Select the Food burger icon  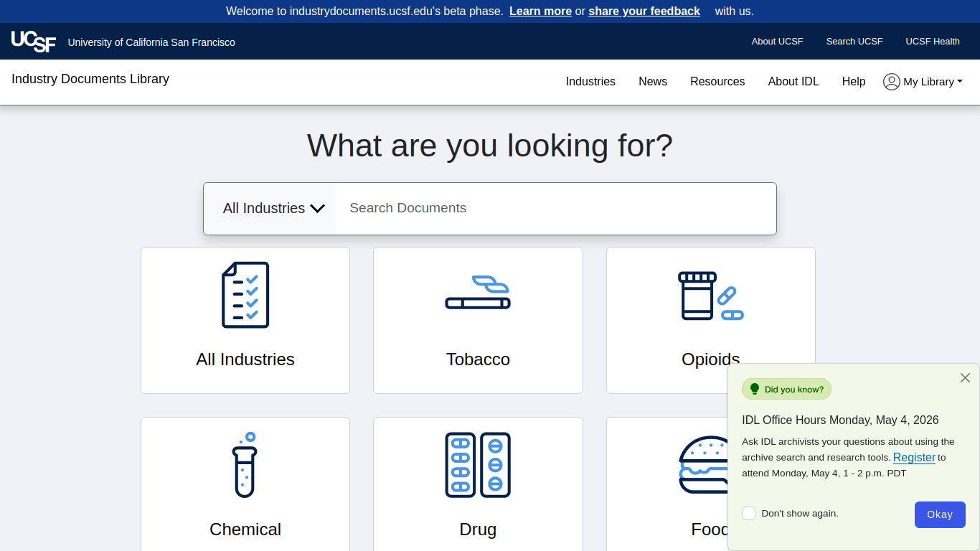pyautogui.click(x=704, y=465)
